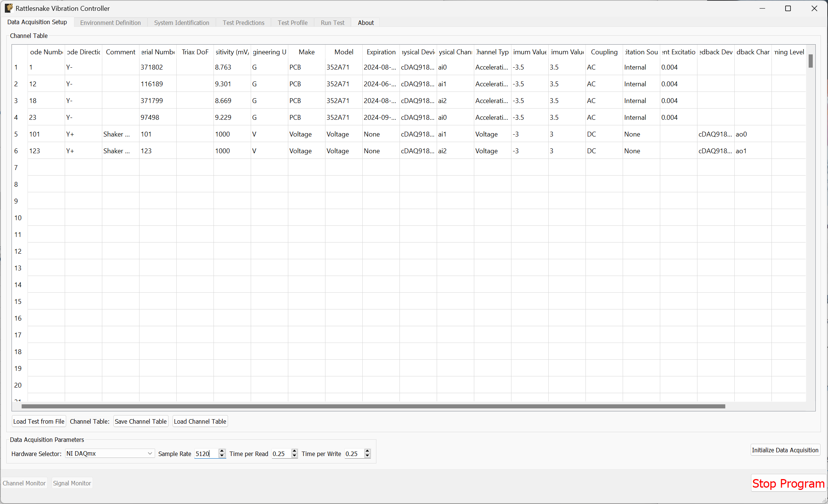Decrease Time per Read with the down arrow
This screenshot has width=828, height=504.
[x=294, y=456]
